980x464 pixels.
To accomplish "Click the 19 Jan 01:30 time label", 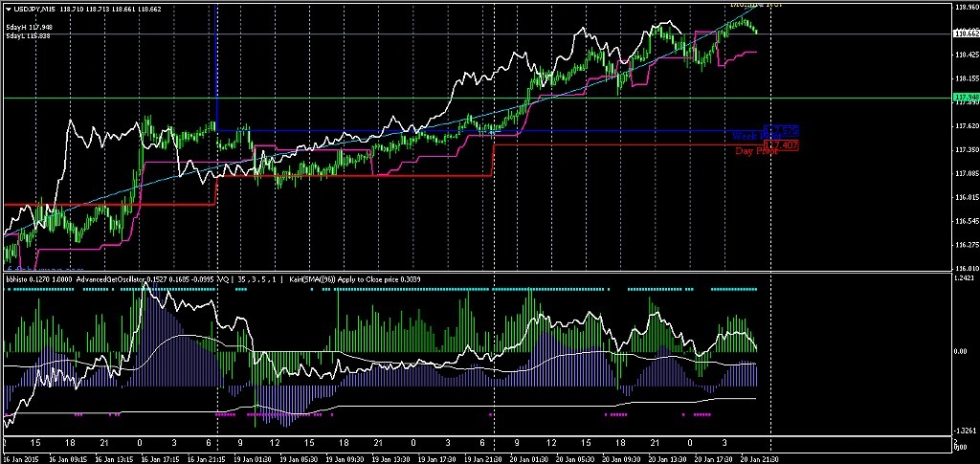I will click(251, 457).
